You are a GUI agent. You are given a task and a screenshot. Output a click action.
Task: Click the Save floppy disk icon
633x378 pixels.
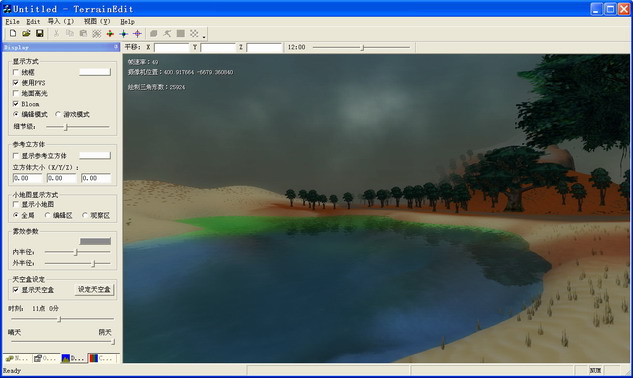(x=40, y=34)
